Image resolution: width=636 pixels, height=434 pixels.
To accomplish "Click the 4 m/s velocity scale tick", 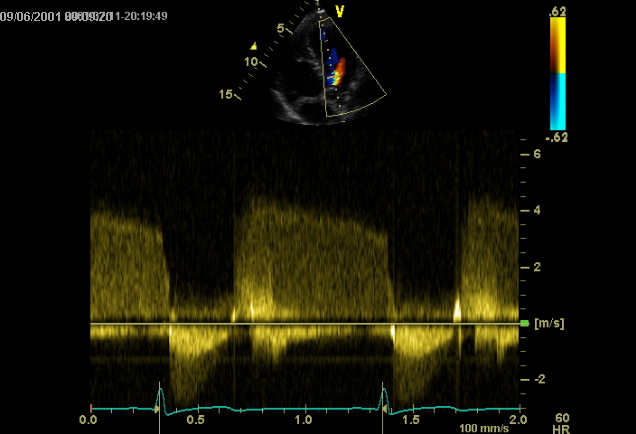I will 536,211.
